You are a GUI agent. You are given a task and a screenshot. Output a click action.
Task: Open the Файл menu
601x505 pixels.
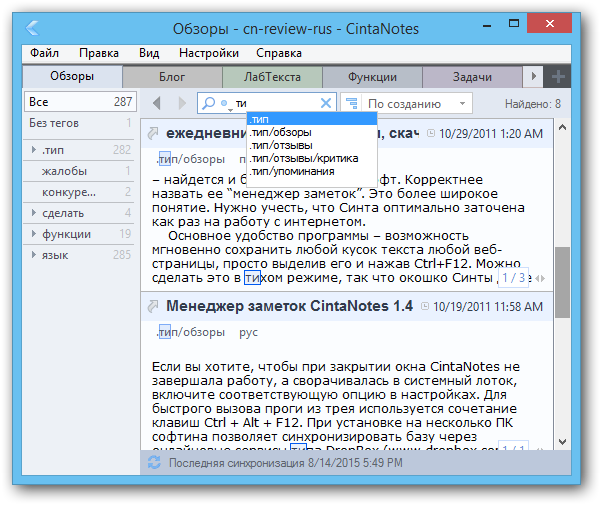pyautogui.click(x=44, y=53)
